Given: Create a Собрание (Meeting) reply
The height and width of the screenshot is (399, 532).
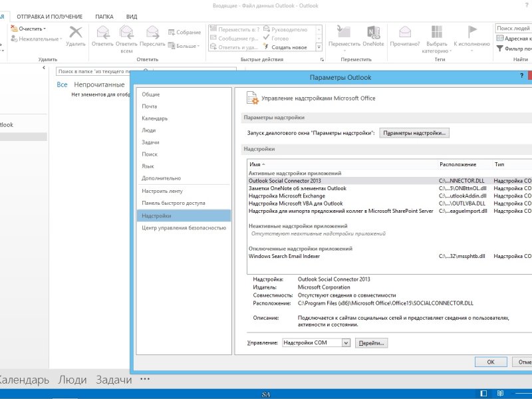Looking at the screenshot, I should tap(185, 32).
